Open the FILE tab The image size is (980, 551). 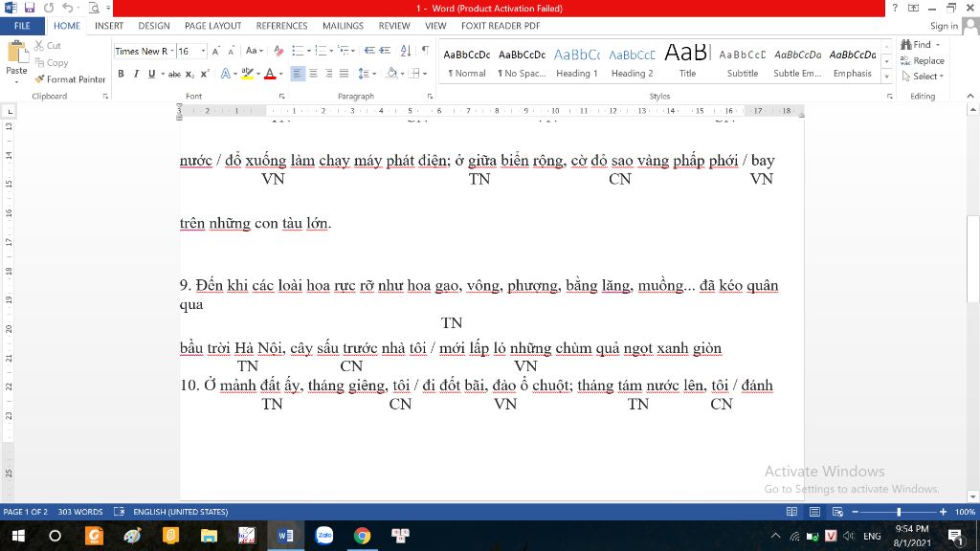pos(22,26)
